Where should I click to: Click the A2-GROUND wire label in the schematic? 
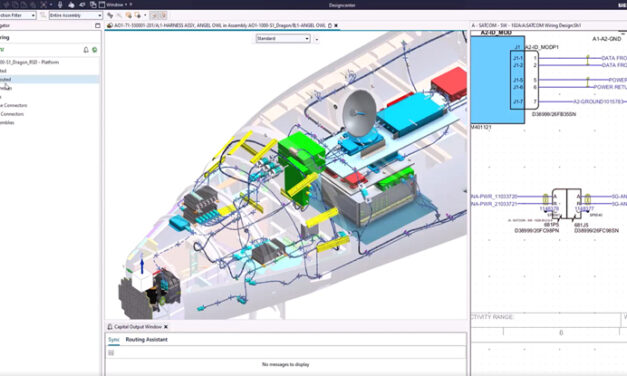point(598,102)
